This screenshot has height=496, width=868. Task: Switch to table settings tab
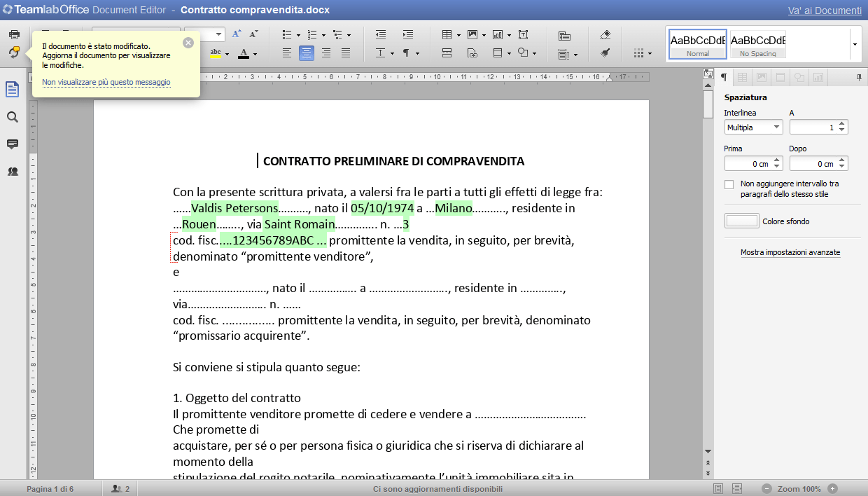[x=743, y=77]
